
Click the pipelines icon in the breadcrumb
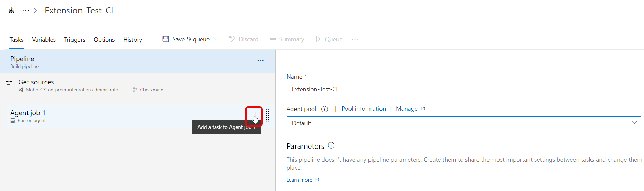(12, 10)
